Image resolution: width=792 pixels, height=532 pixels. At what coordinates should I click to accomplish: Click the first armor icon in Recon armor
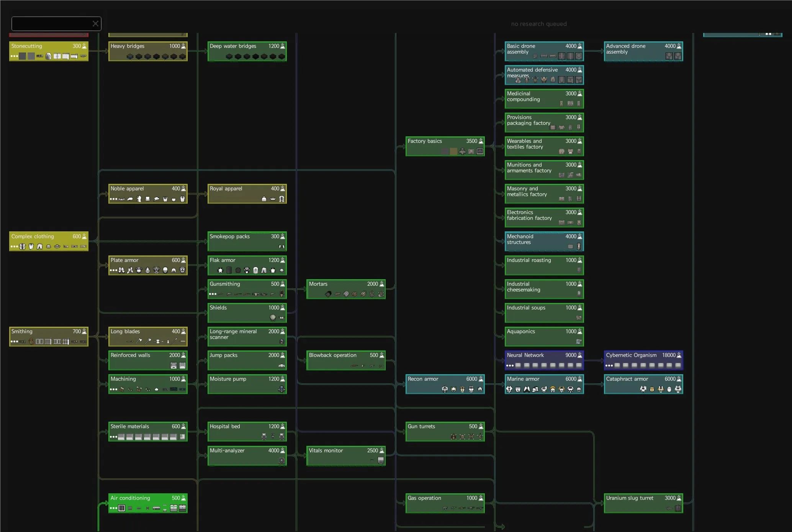445,389
